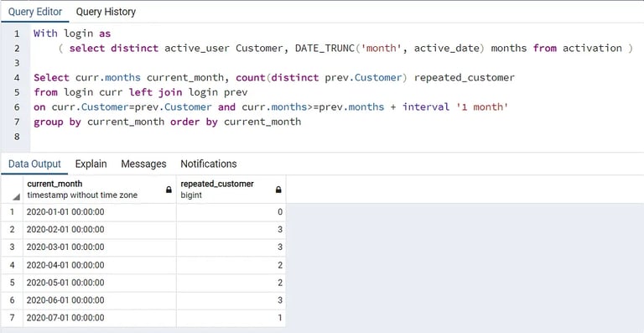This screenshot has width=644, height=333.
Task: Select row number 1 in results
Action: click(12, 212)
